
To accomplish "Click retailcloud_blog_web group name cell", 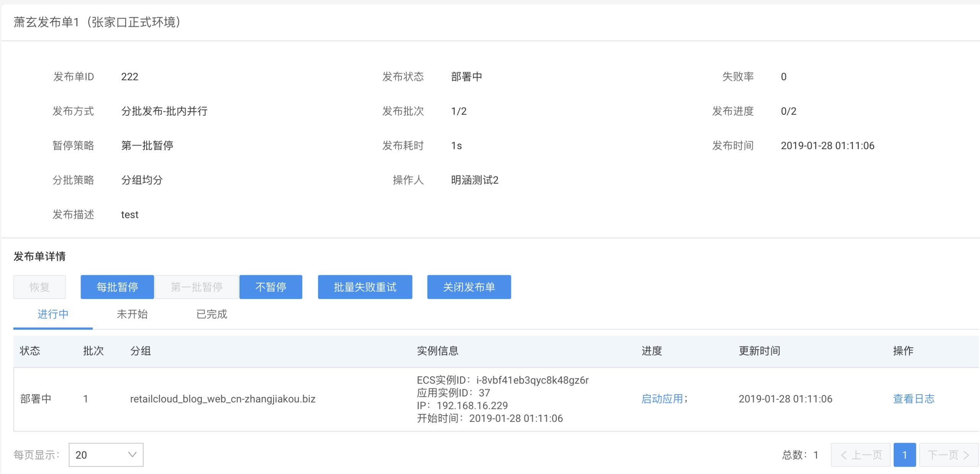I will click(x=223, y=399).
